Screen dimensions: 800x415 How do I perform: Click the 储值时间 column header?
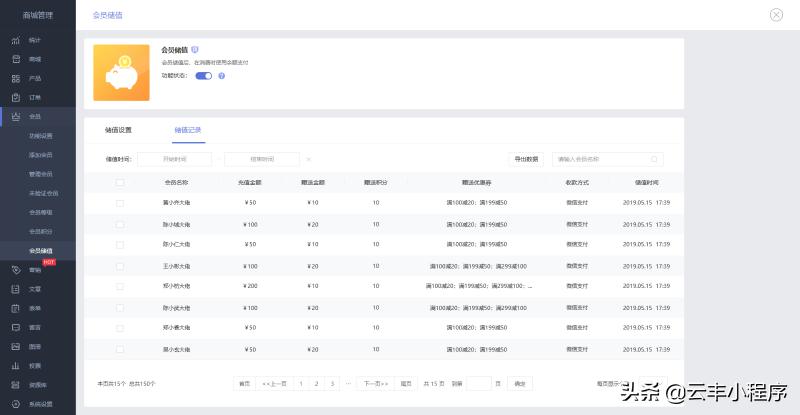pyautogui.click(x=646, y=182)
